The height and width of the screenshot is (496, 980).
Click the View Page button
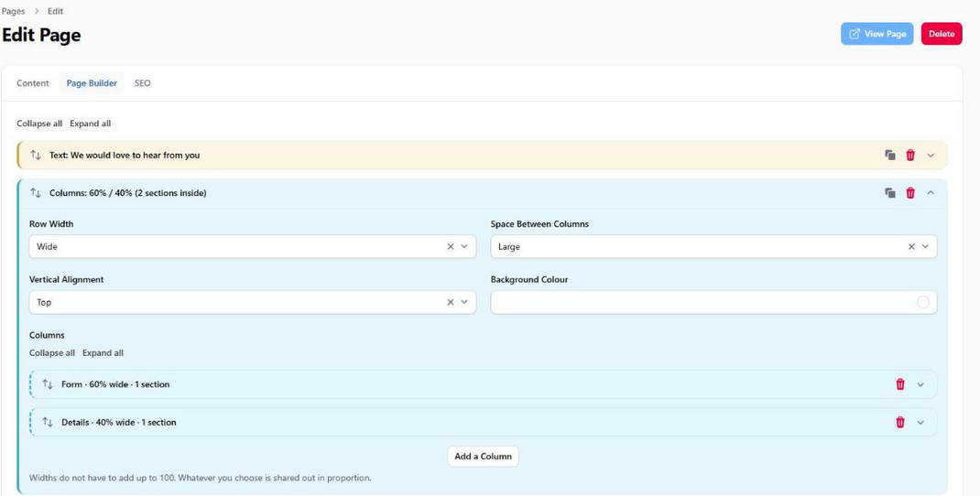tap(877, 34)
